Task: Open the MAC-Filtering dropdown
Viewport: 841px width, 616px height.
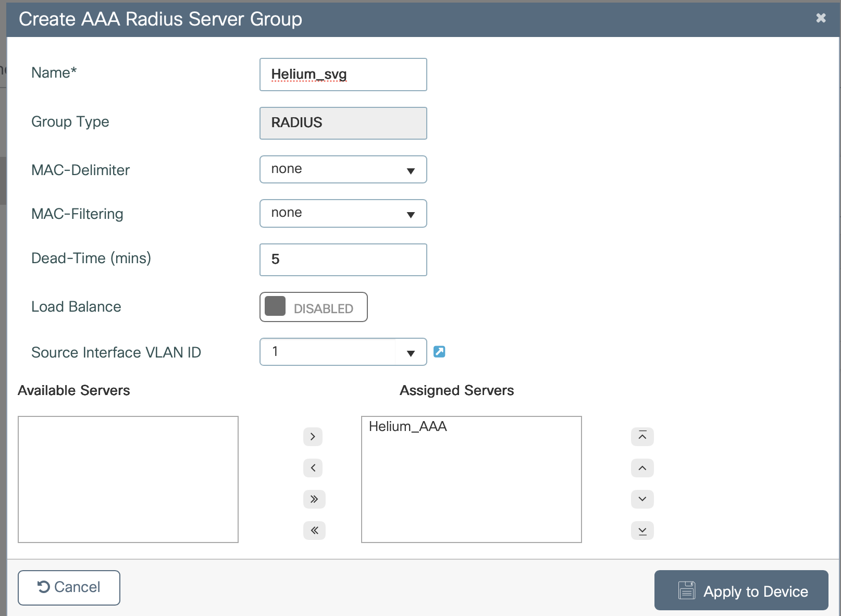Action: [x=343, y=213]
